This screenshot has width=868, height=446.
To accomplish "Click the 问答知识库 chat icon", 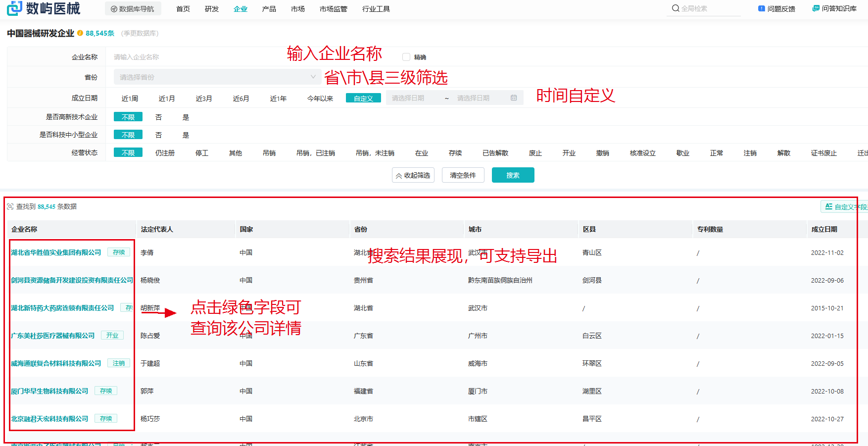I will click(816, 8).
